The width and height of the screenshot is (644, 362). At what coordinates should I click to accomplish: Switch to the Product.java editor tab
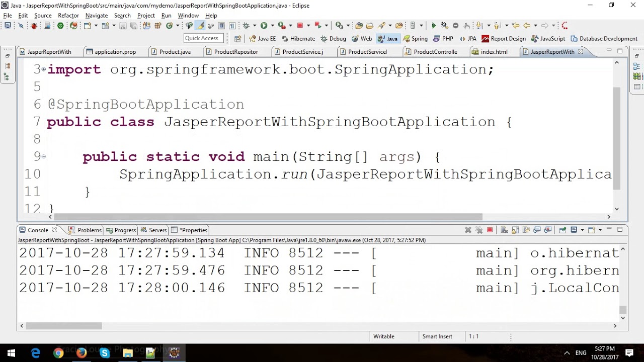(175, 52)
